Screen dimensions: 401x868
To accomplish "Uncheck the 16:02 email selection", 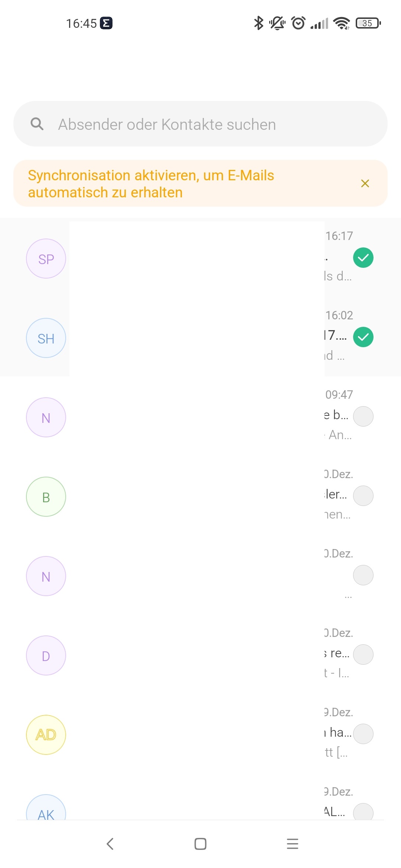I will pos(363,337).
